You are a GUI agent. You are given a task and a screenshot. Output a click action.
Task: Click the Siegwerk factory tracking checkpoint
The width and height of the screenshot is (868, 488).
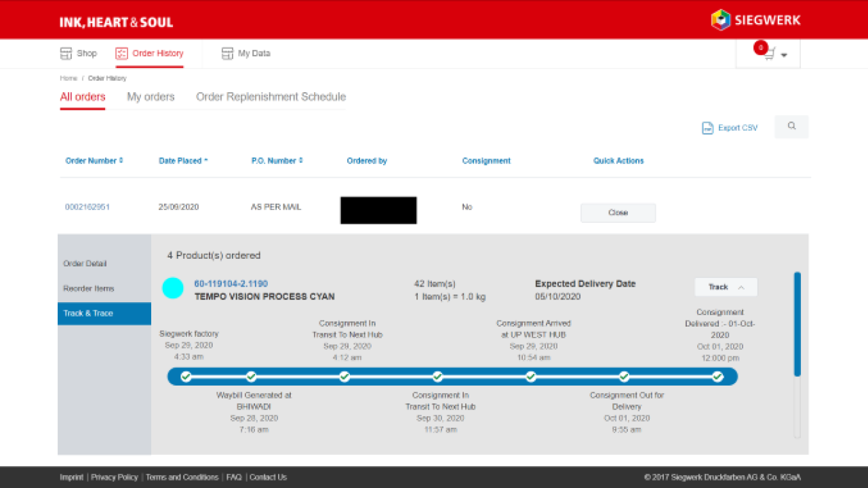pos(186,376)
